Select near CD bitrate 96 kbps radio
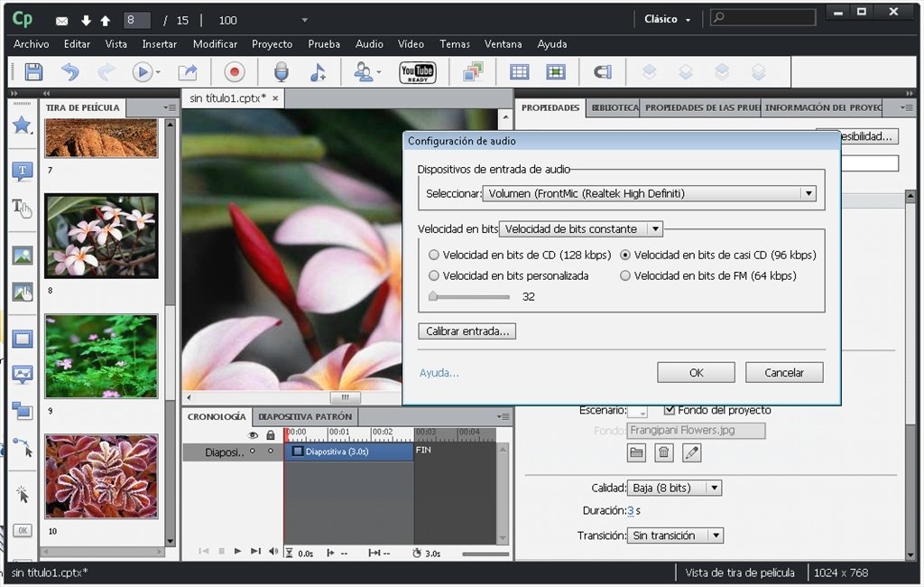 coord(625,255)
